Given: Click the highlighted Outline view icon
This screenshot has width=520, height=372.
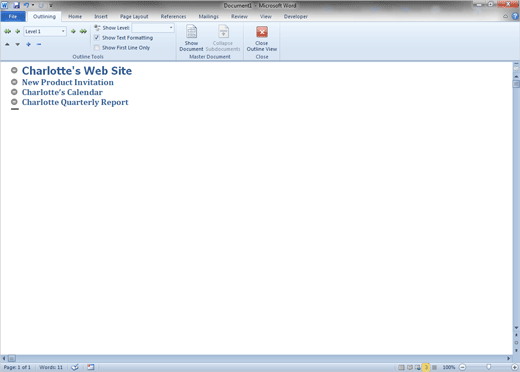Looking at the screenshot, I should coord(426,367).
